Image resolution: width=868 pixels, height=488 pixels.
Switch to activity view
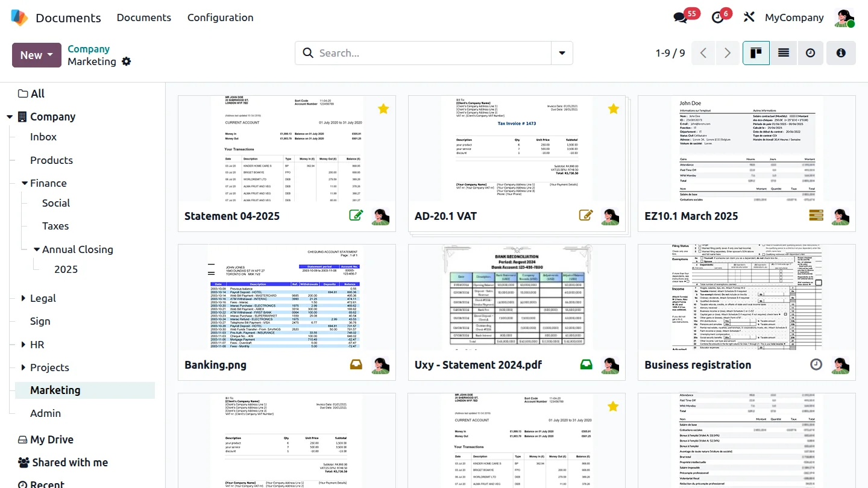(x=811, y=53)
